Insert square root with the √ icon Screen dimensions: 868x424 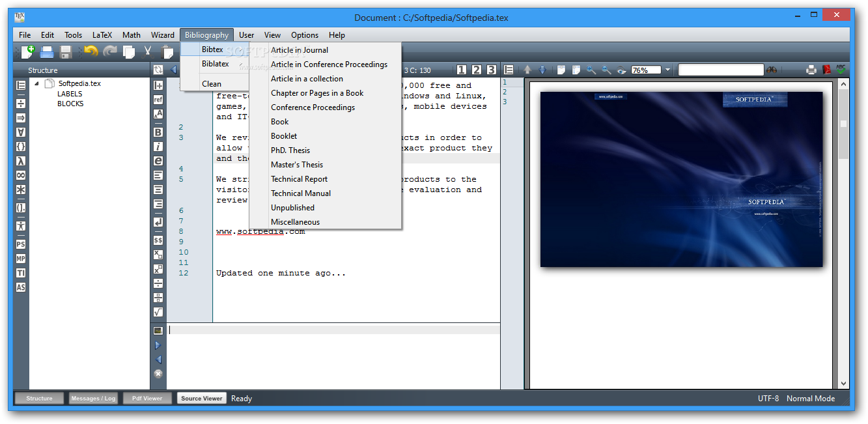point(158,312)
